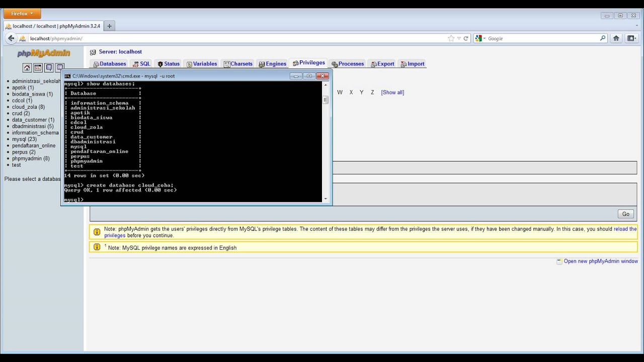Select pendaftaran_online database in sidebar

34,146
